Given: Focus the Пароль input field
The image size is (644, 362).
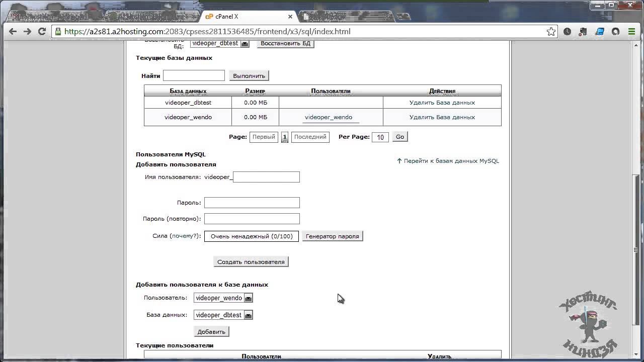Looking at the screenshot, I should click(252, 203).
